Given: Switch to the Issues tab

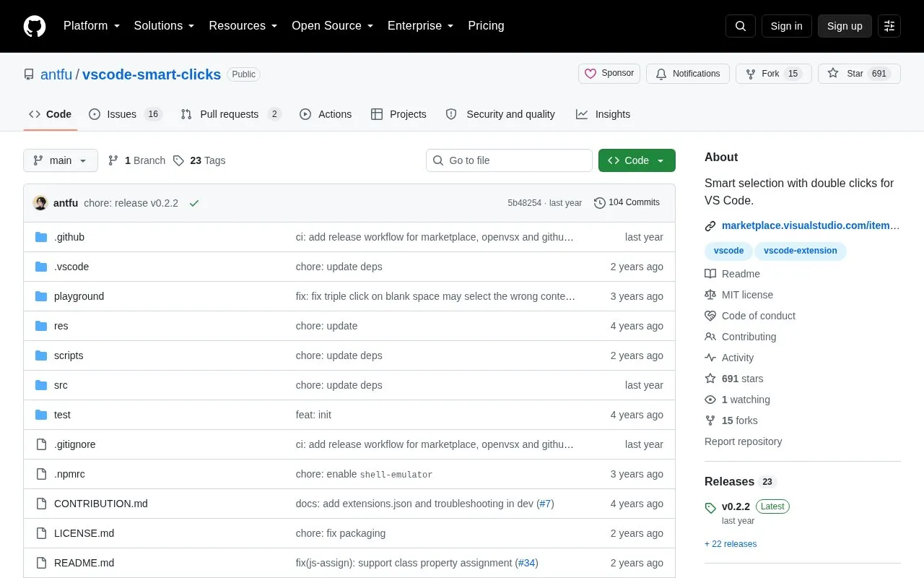Looking at the screenshot, I should pyautogui.click(x=126, y=114).
